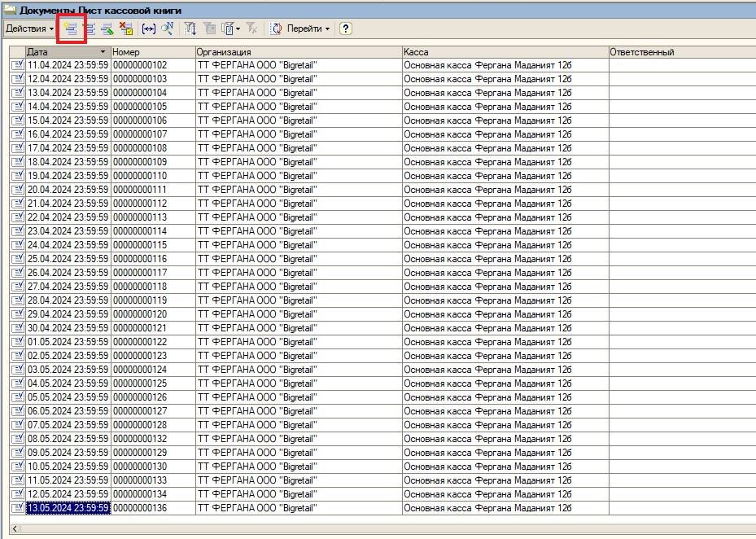Expand filter history dropdown arrow
The image size is (756, 539).
click(x=238, y=29)
